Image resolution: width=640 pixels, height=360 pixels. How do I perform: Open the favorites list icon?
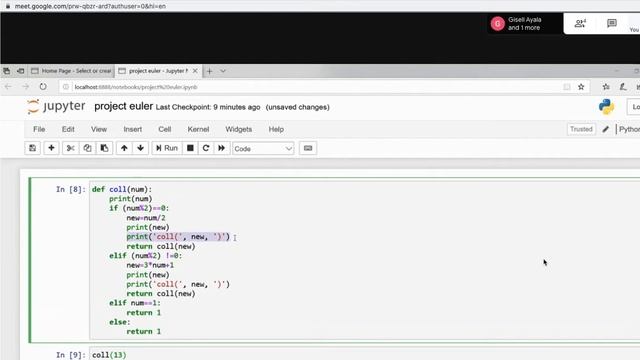pos(606,87)
